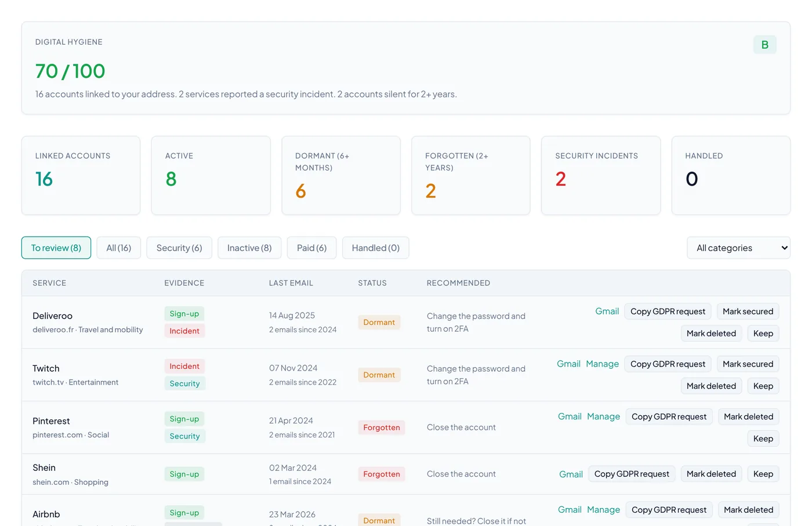Image resolution: width=812 pixels, height=526 pixels.
Task: Click the Airbnb service name
Action: click(x=46, y=514)
